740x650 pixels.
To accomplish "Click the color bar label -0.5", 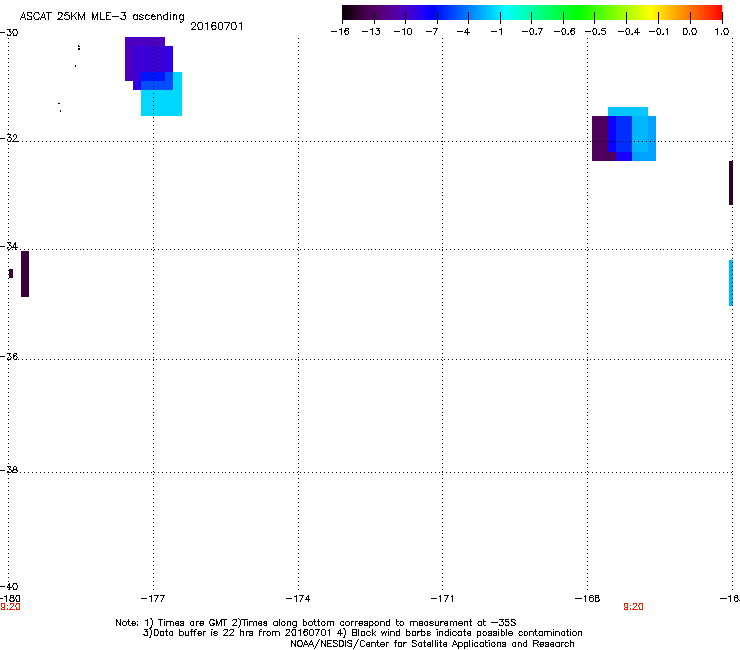I will (596, 32).
